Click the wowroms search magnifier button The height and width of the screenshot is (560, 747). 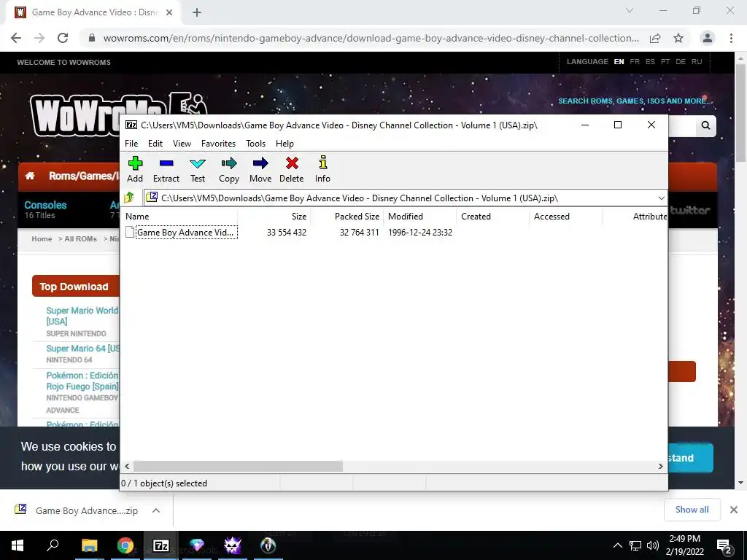[705, 125]
